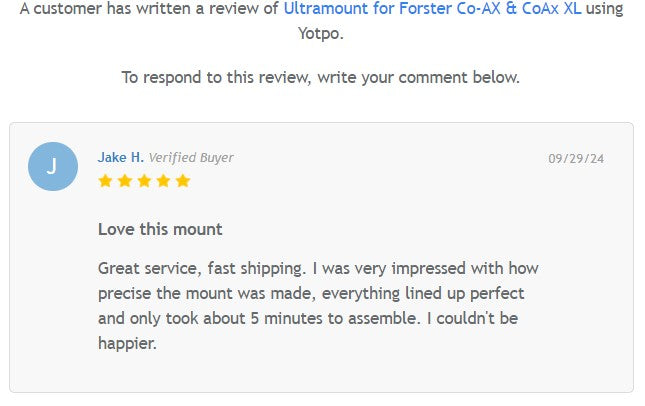The width and height of the screenshot is (645, 406).
Task: Select the fifth rating star
Action: [182, 181]
